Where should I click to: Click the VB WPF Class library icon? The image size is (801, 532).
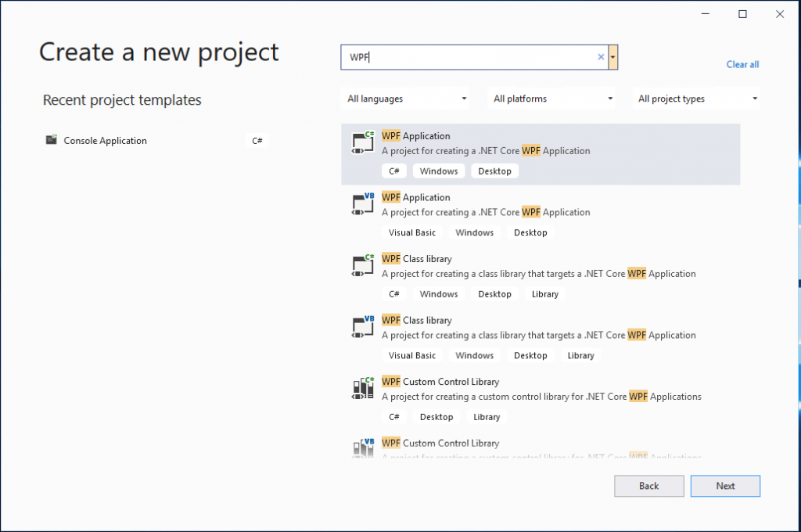[x=362, y=327]
